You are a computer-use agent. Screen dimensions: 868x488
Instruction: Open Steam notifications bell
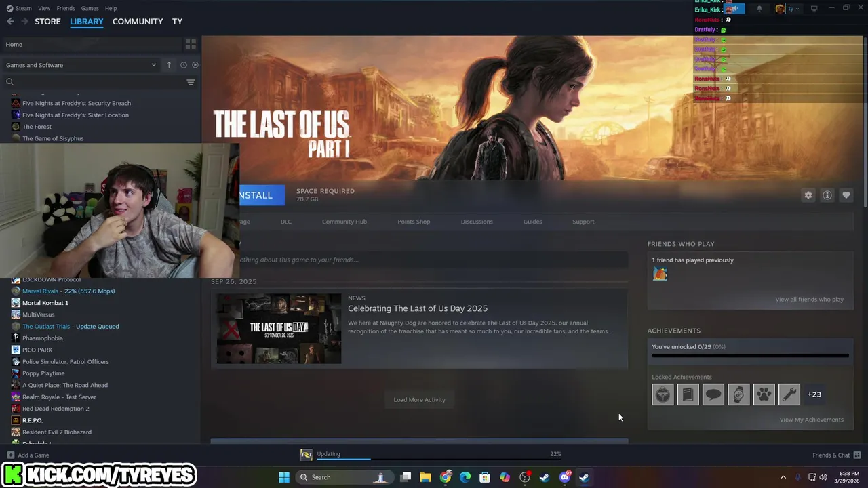click(x=759, y=8)
